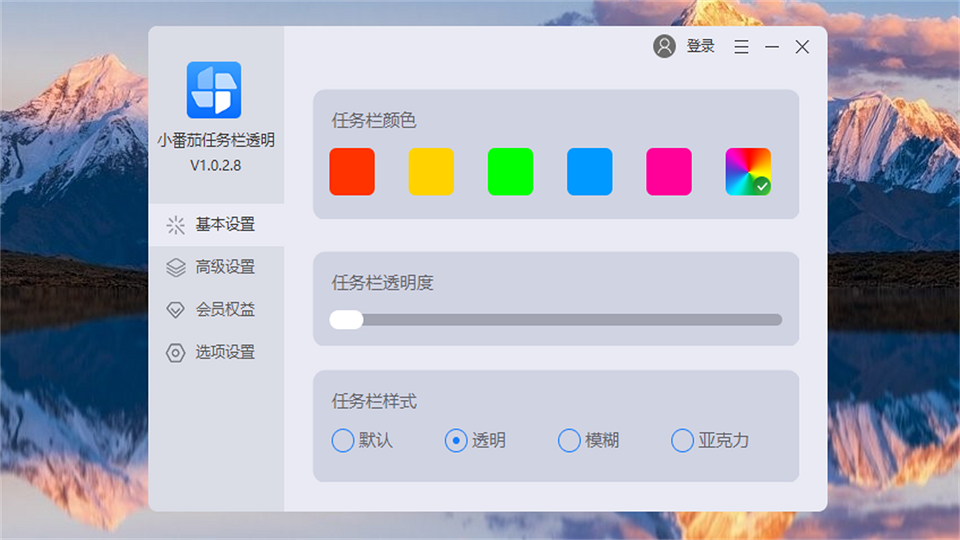Switch to 高级设置 tab
Screen dimensions: 960x540
[x=216, y=267]
